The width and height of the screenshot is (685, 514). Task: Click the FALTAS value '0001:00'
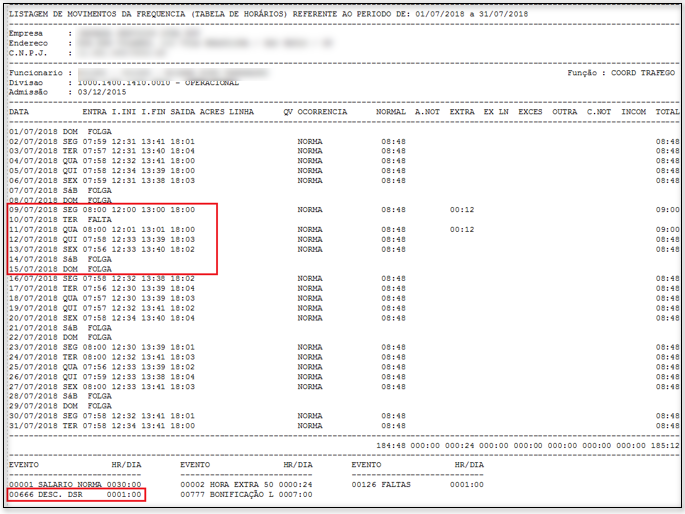pos(467,485)
